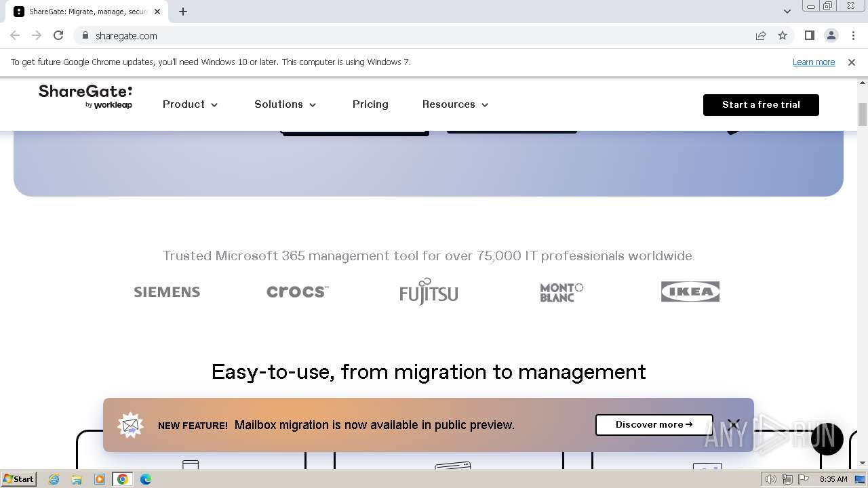
Task: Click the Crocs logo
Action: pos(298,291)
